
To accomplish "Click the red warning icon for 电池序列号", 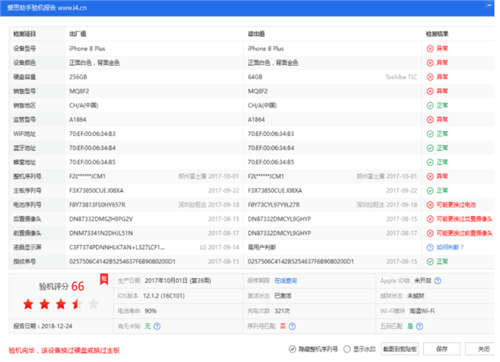I will pos(430,205).
